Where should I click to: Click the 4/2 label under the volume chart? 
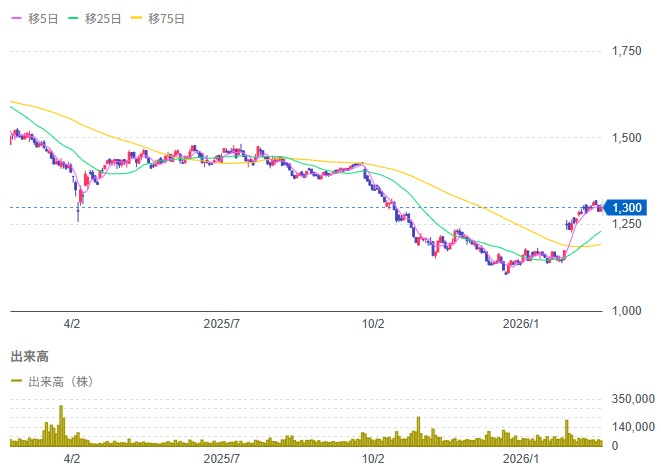click(x=72, y=458)
